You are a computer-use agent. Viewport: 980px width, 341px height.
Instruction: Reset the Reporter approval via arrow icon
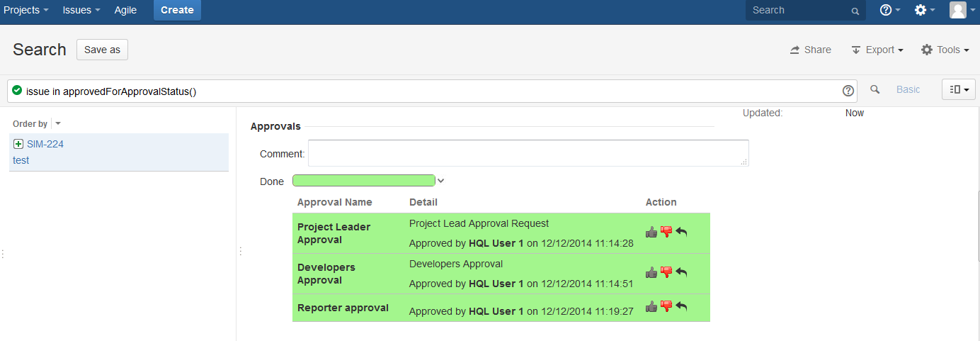tap(681, 306)
